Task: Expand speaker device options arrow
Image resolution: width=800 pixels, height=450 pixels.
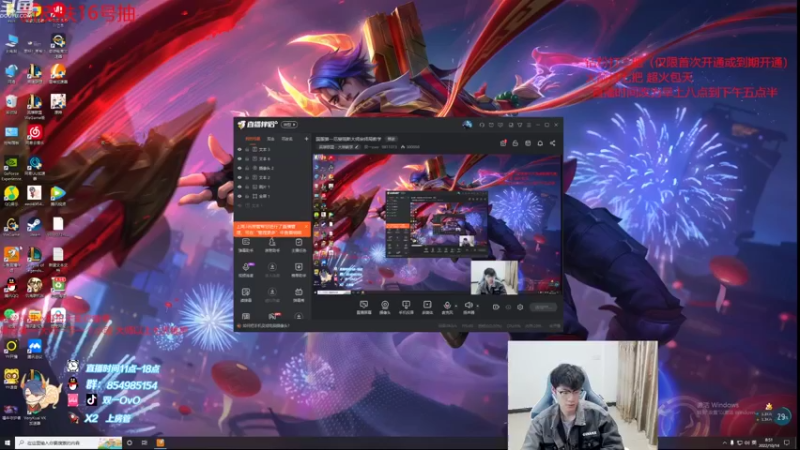Action: coord(478,306)
